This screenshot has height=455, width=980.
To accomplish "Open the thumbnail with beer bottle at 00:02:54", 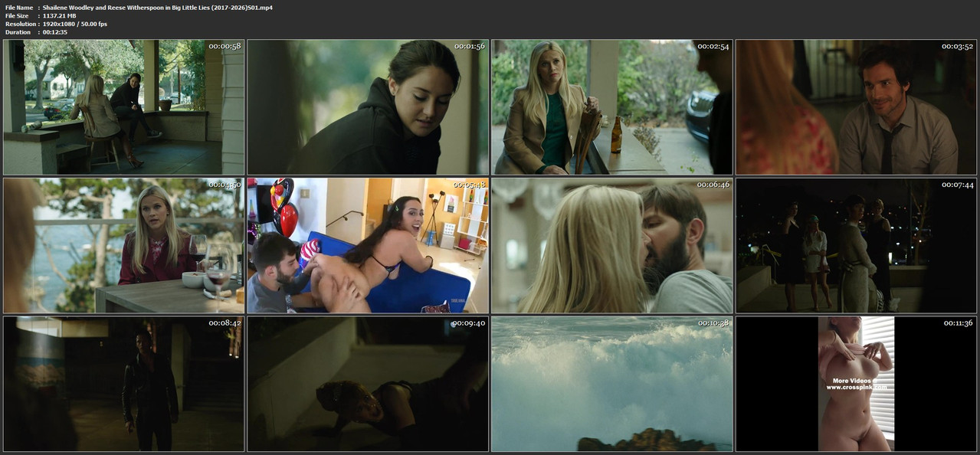I will point(612,107).
